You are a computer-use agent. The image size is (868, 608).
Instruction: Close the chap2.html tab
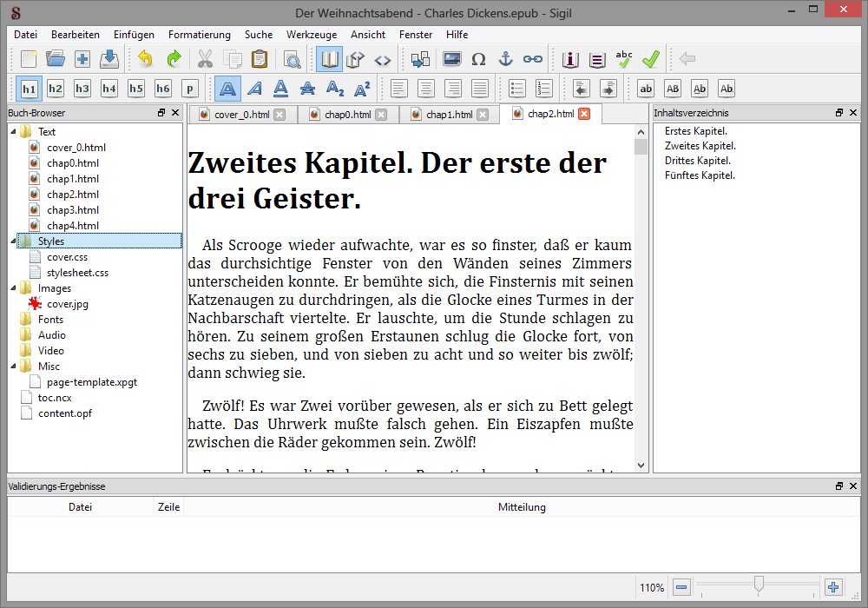tap(584, 114)
